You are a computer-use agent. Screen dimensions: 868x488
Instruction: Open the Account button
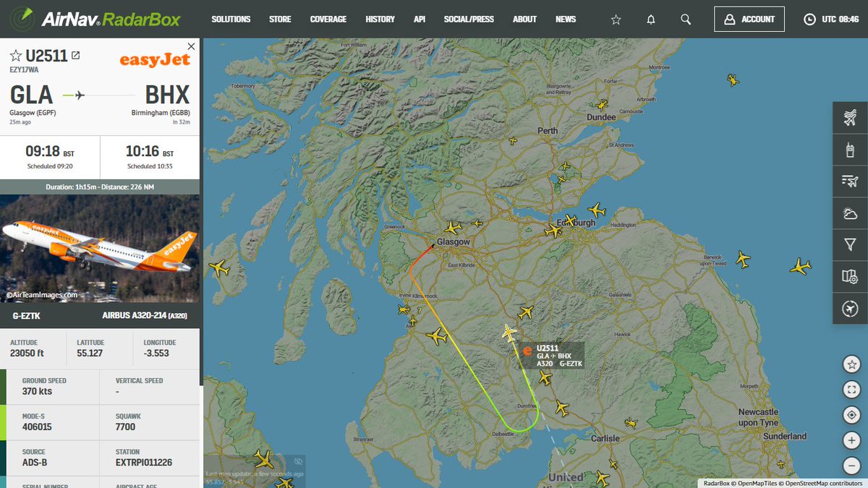[x=750, y=20]
